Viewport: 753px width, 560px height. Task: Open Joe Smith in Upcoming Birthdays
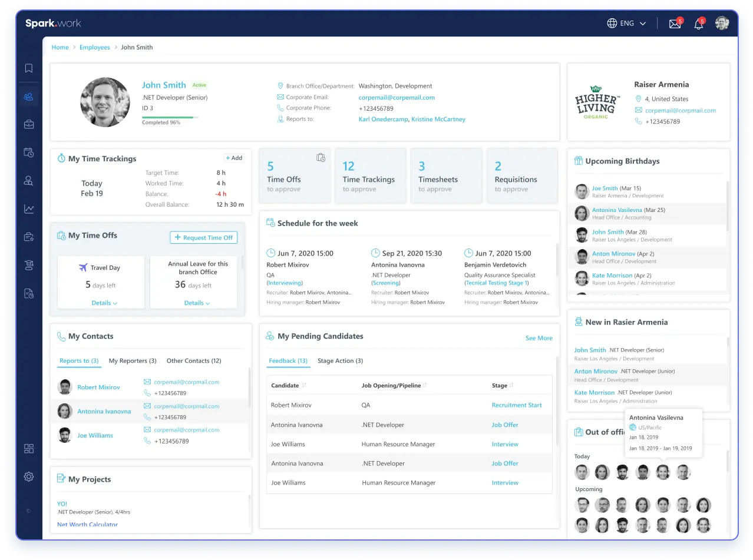click(x=605, y=188)
